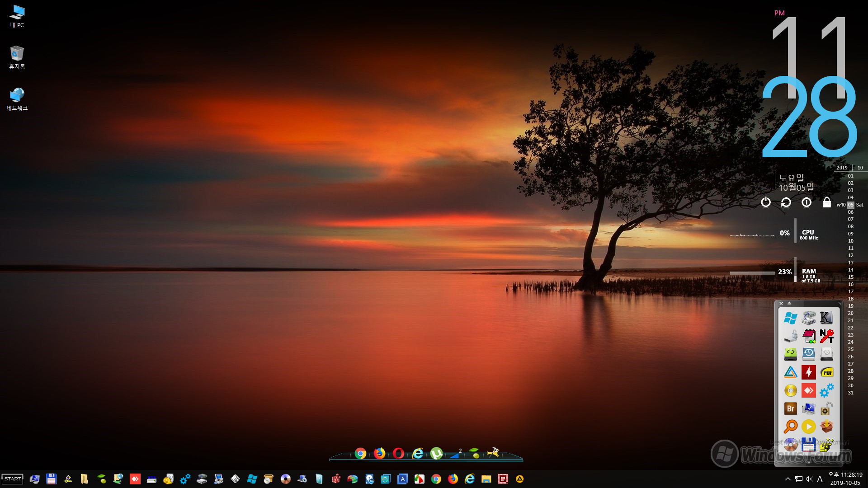Open the red lightning bolt icon in the launcher panel
The width and height of the screenshot is (868, 488).
tap(808, 372)
